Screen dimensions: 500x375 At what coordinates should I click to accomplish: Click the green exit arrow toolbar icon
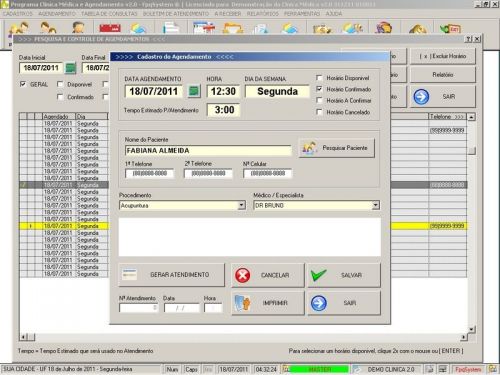coord(450,29)
